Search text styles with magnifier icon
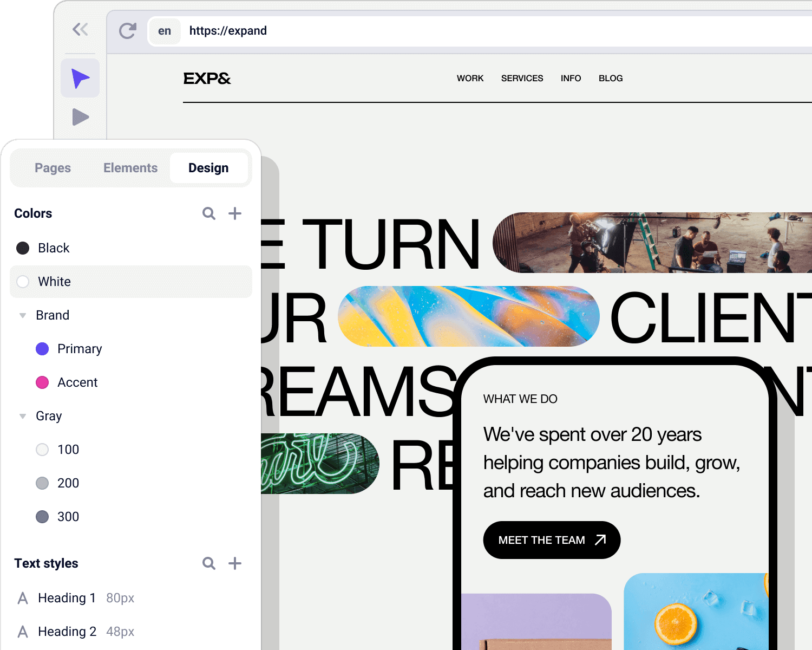 209,563
